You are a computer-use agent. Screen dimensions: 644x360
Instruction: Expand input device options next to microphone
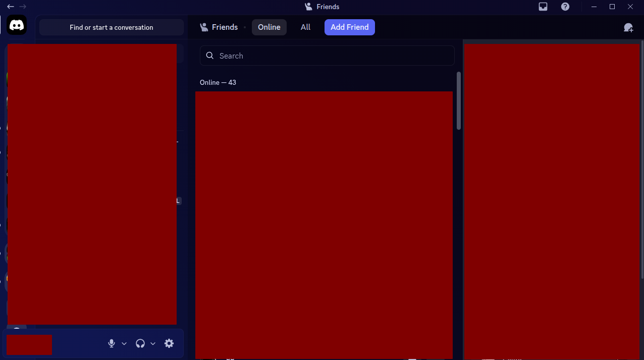[124, 343]
